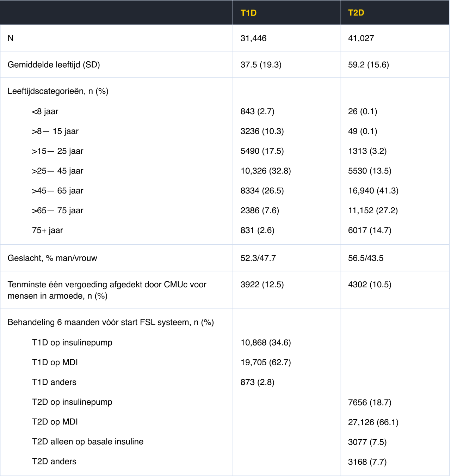
Task: Click the Behandeling 6 maanden heading
Action: (x=111, y=322)
